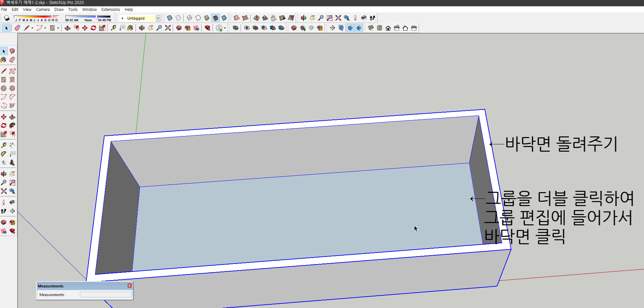Screen dimensions: 644x308
Task: Open the Line tool dropdown arrow
Action: [32, 28]
